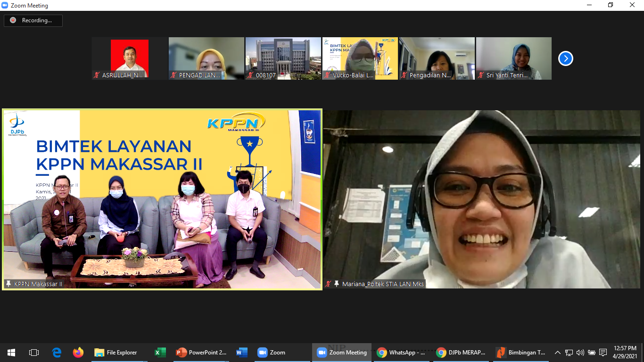Click the KPPN Makassar II name label

(38, 284)
